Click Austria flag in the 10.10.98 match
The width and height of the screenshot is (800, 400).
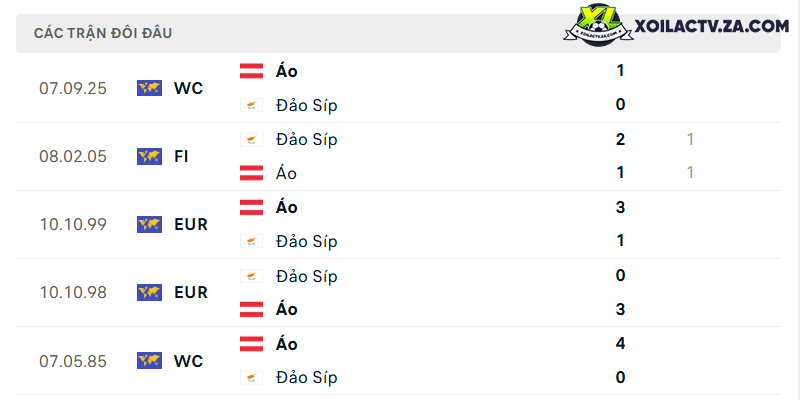pos(252,309)
